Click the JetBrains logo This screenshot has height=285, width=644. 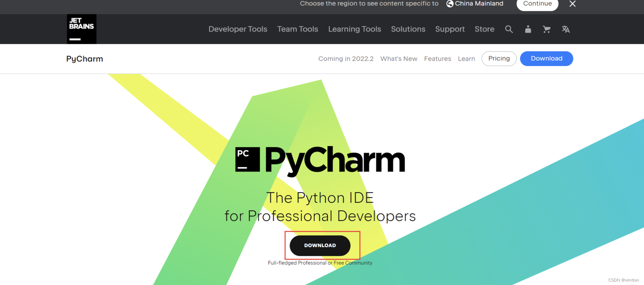click(81, 29)
